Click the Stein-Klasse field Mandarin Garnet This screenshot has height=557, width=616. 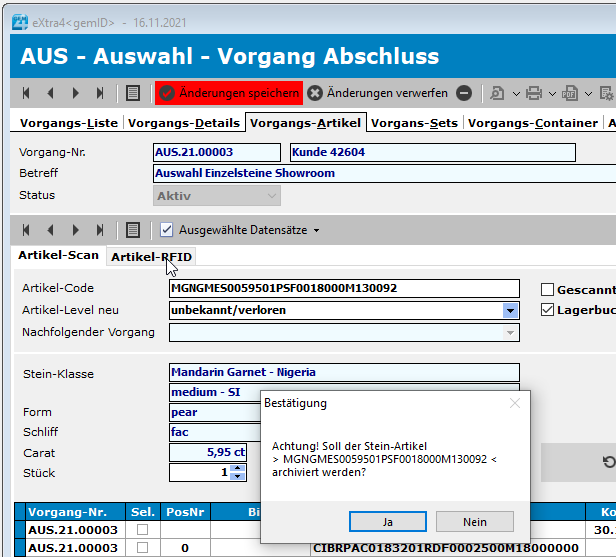(344, 372)
